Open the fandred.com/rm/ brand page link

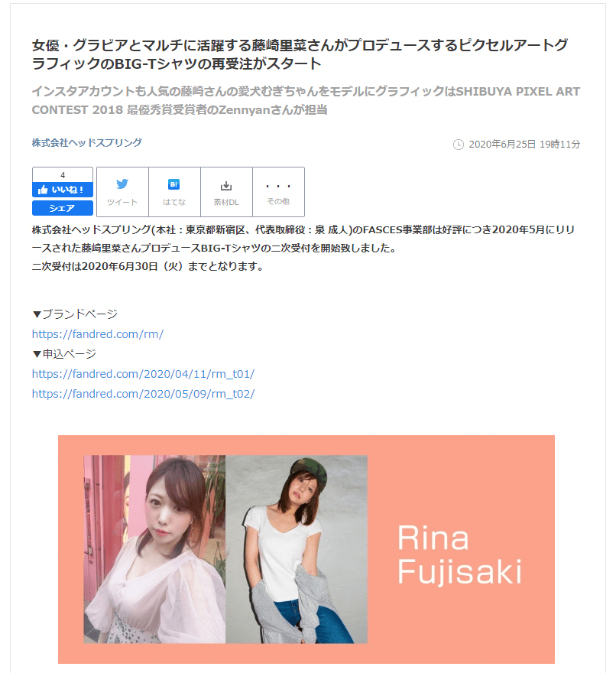pos(98,334)
